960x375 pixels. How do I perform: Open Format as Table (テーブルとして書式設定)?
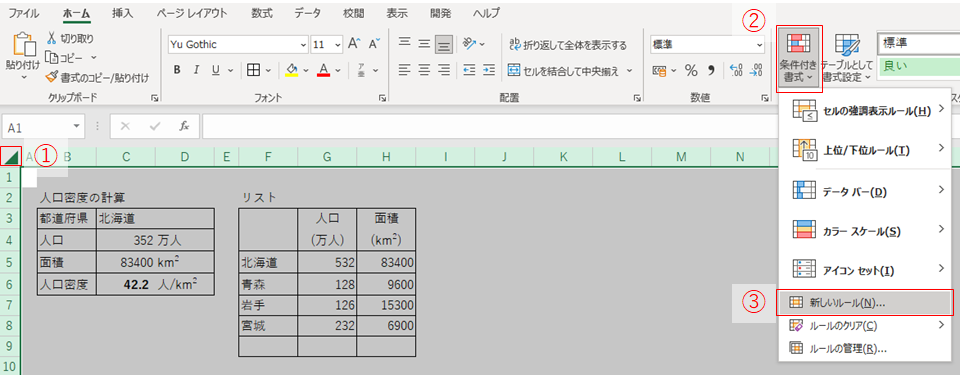click(x=847, y=59)
